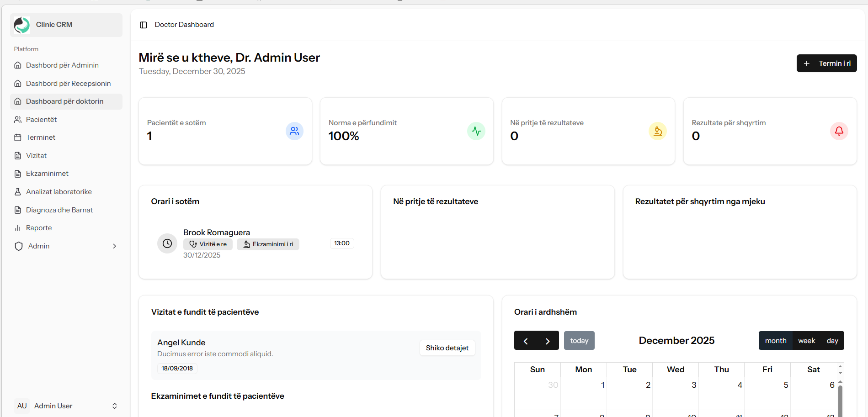Toggle the sidebar panel icon
The image size is (868, 417).
coord(144,25)
